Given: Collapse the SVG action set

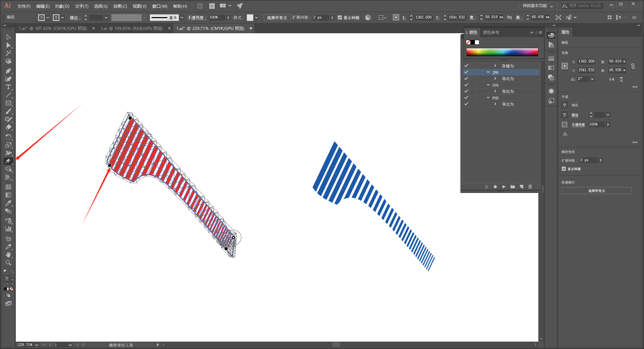Looking at the screenshot, I should tap(488, 85).
